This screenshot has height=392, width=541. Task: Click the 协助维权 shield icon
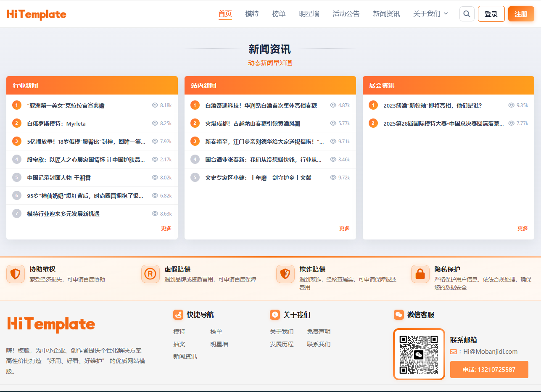point(16,274)
